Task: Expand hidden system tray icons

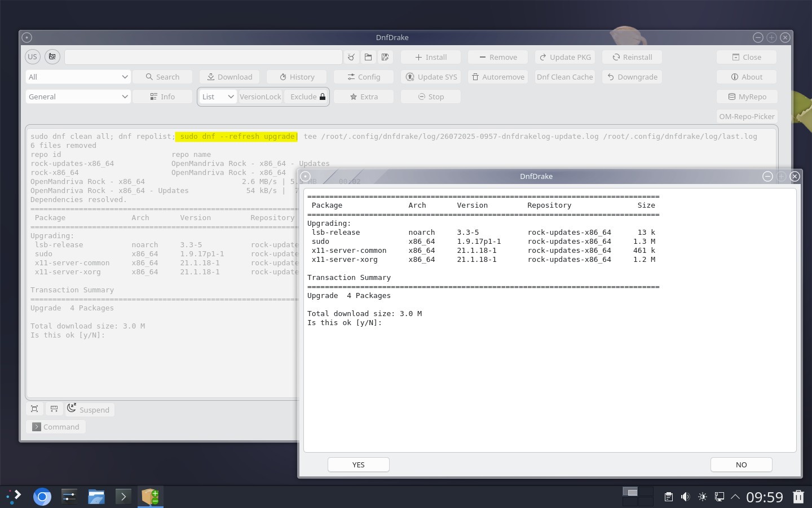Action: point(735,497)
